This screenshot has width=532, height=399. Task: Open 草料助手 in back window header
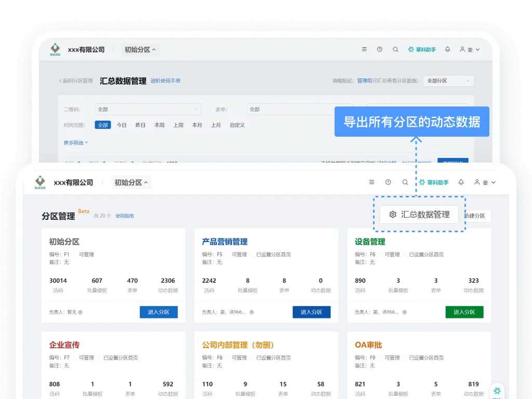click(422, 49)
